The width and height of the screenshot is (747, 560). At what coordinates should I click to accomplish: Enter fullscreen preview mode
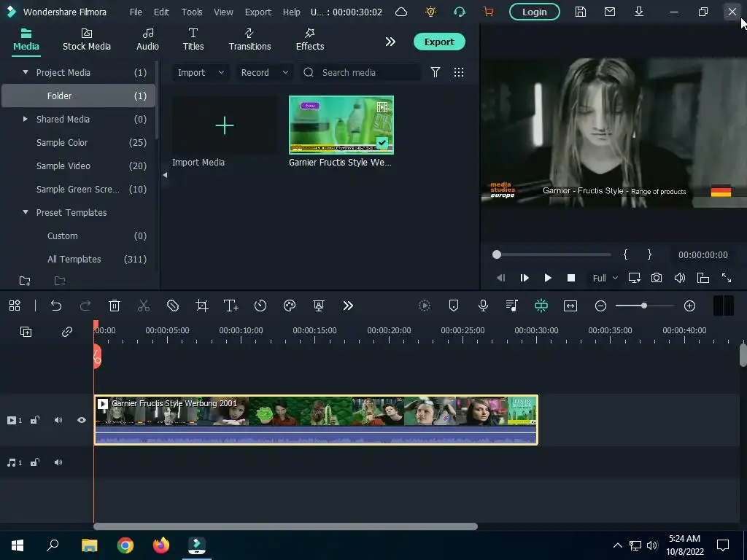(727, 278)
